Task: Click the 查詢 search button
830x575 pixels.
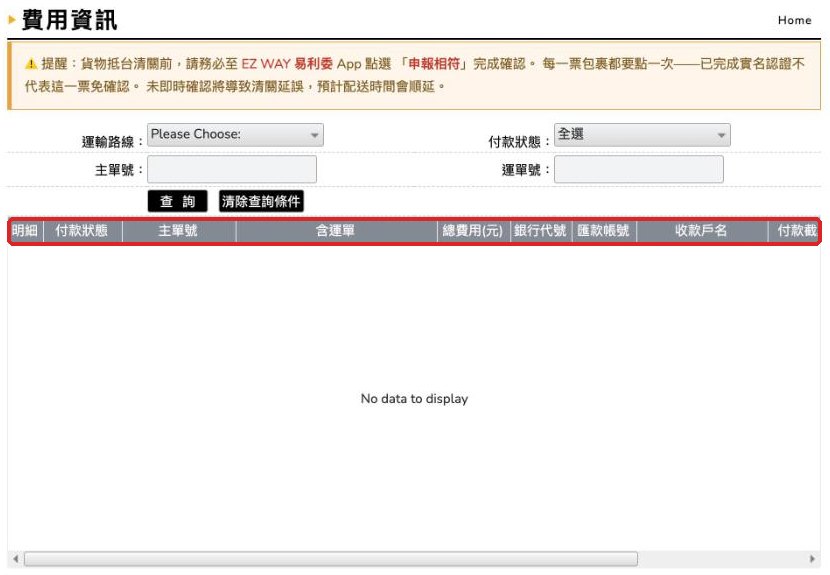Action: [177, 201]
